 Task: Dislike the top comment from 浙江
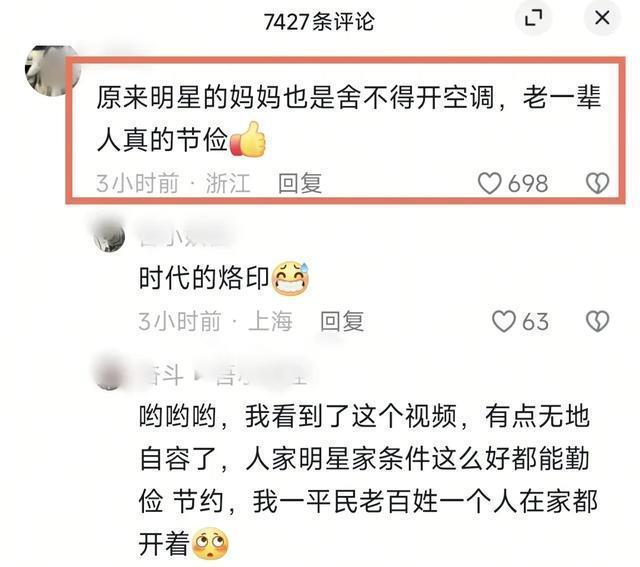click(x=598, y=183)
